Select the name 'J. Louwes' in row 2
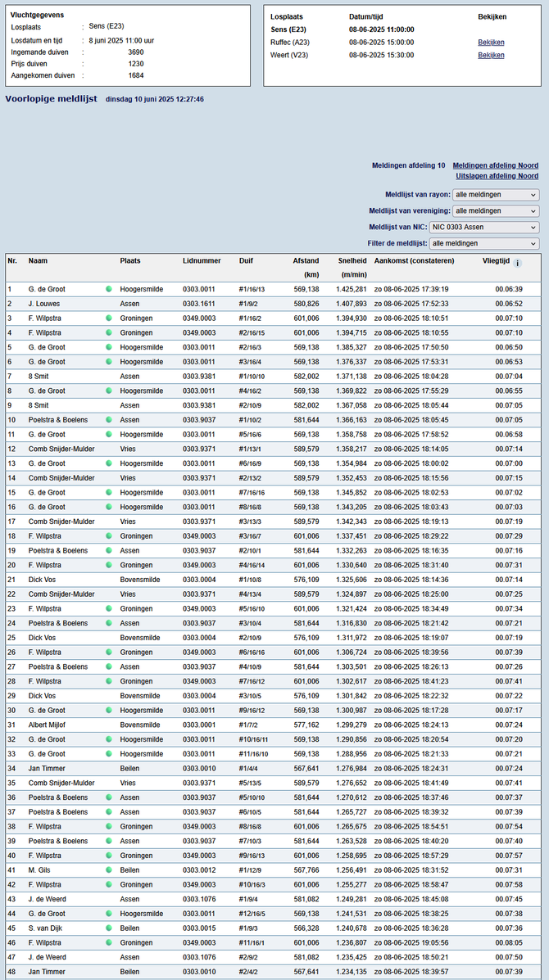Viewport: 549px width, 980px height. click(43, 304)
